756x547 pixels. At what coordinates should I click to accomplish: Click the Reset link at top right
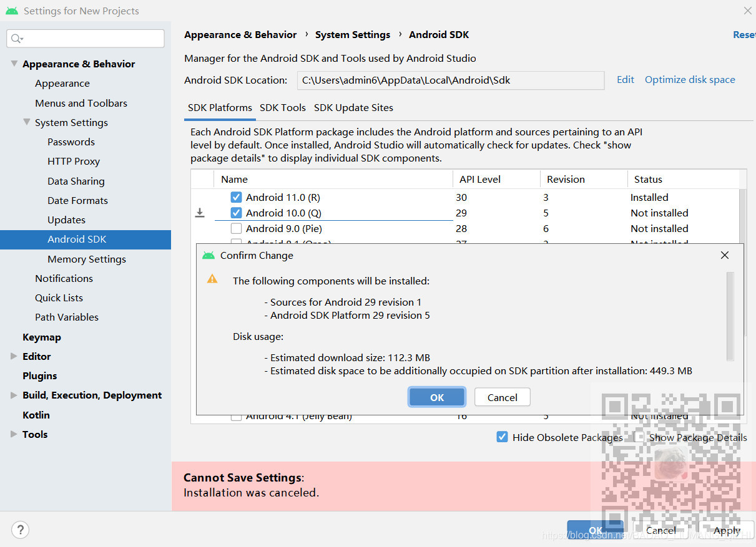[744, 35]
